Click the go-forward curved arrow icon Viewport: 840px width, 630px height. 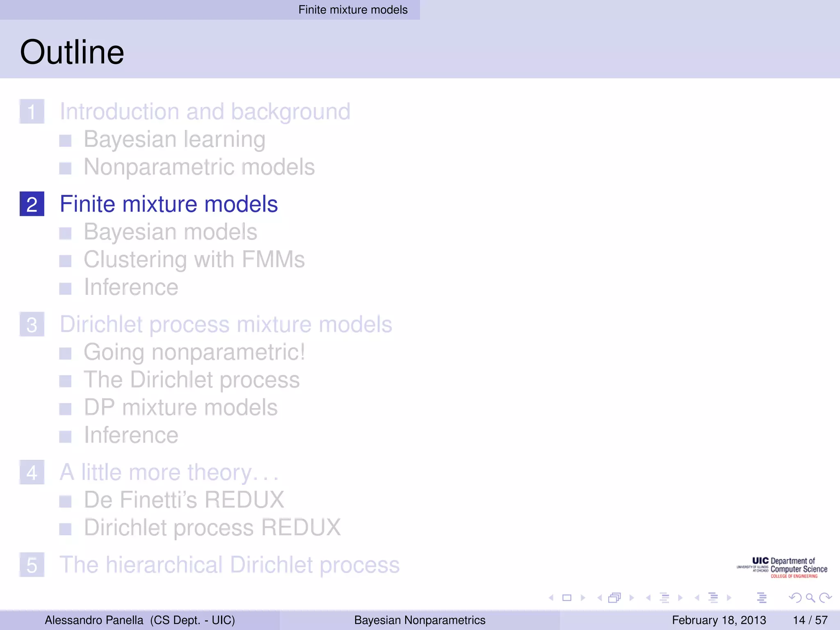(x=825, y=598)
